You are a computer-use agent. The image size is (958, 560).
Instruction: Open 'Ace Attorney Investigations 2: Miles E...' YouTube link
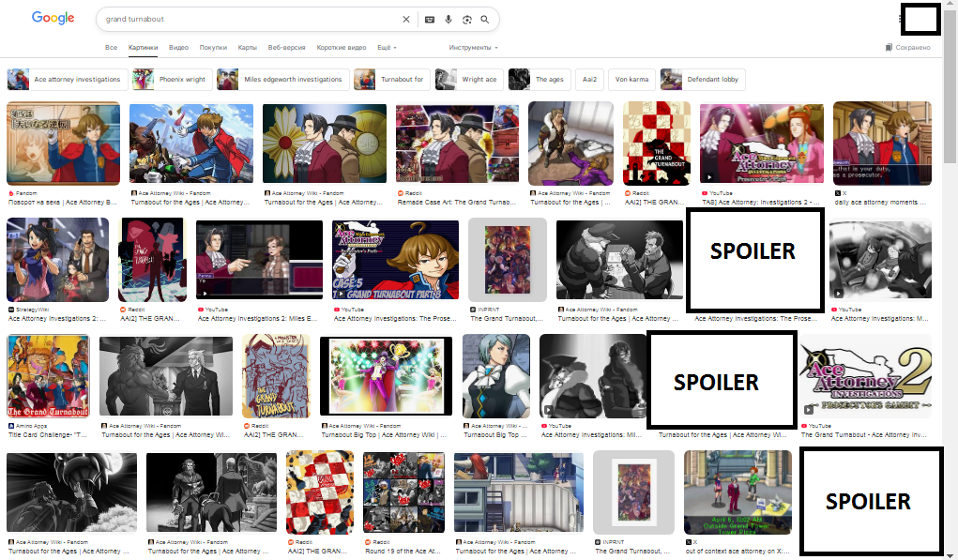pos(258,319)
